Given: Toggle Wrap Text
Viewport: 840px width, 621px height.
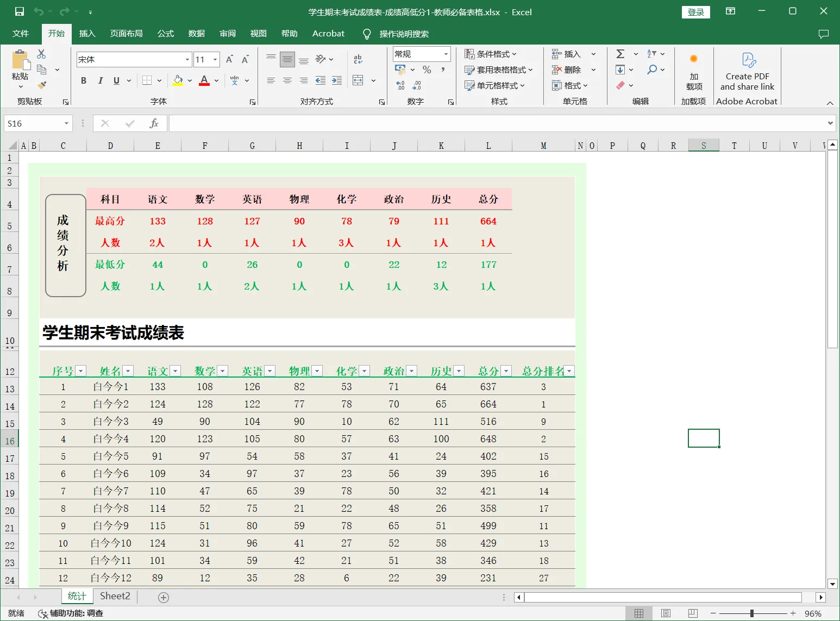Looking at the screenshot, I should pyautogui.click(x=358, y=59).
